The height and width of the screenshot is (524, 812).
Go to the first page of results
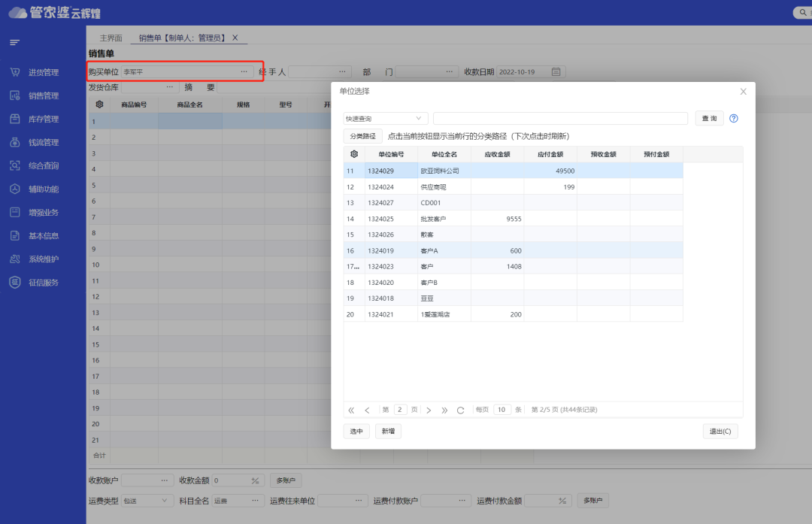coord(351,410)
